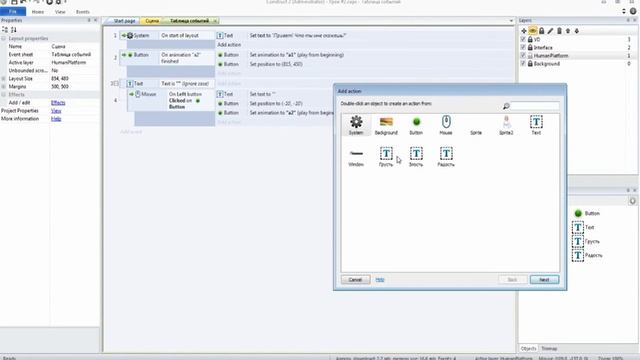Collapse the Effects section in Properties

4,94
